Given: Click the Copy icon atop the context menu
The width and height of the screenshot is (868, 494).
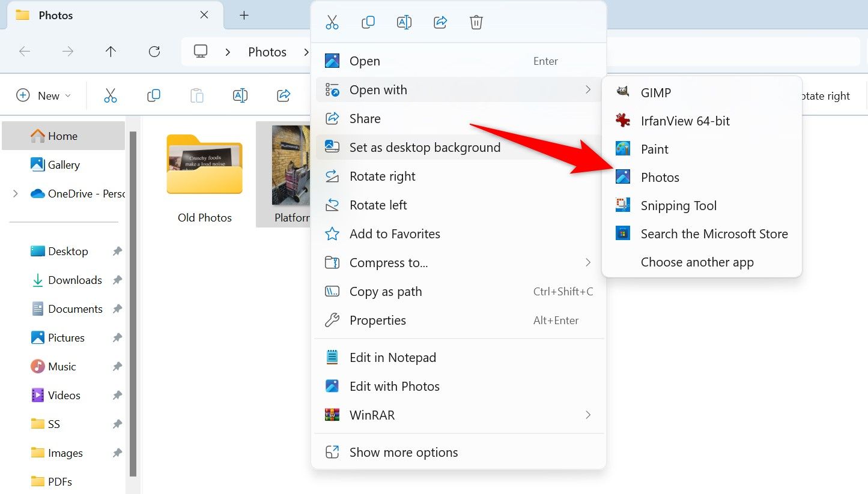Looking at the screenshot, I should (368, 22).
